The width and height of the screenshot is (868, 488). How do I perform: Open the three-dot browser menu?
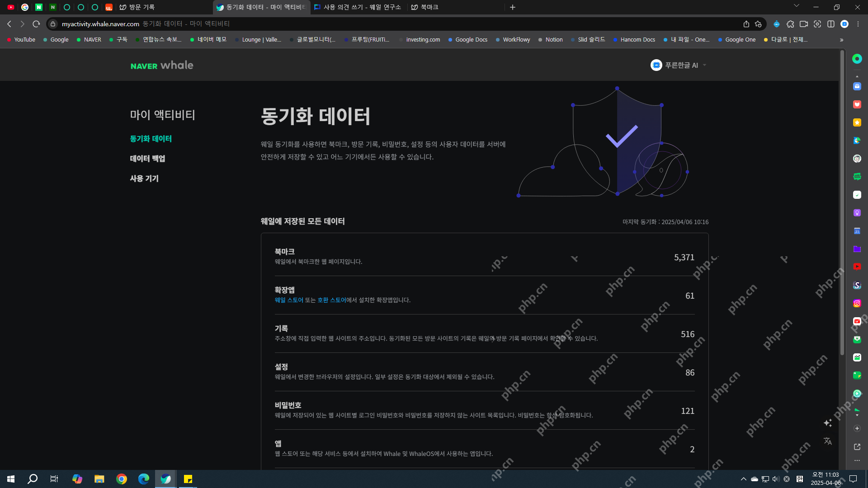coord(858,24)
